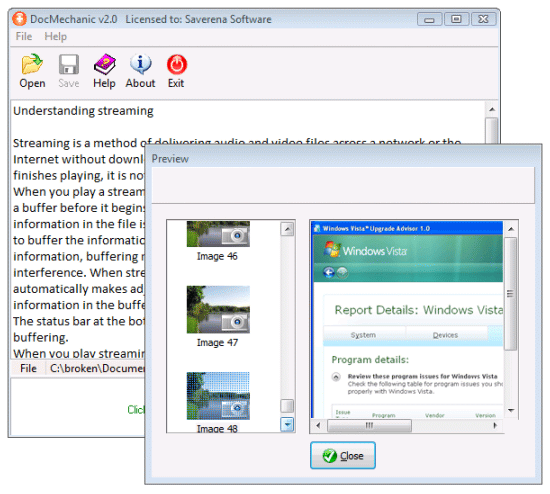
Task: Click the collapse chevron beside Review issues text
Action: pyautogui.click(x=336, y=377)
